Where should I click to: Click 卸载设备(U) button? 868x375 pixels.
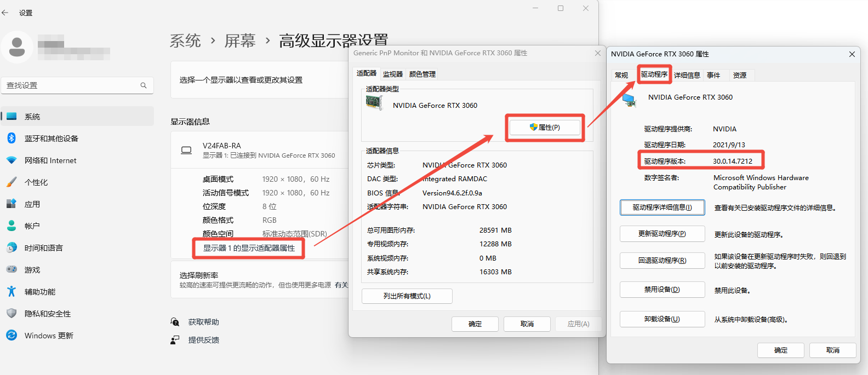(662, 319)
